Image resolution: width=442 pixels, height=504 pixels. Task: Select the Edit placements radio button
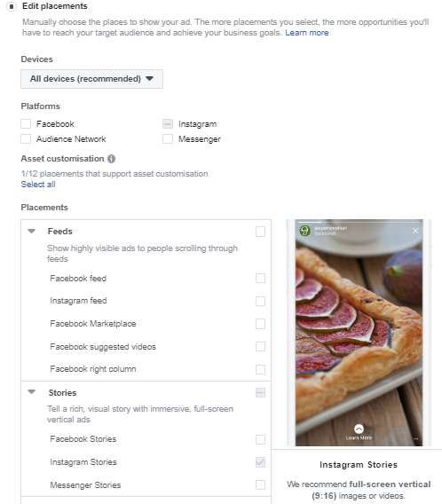click(x=12, y=6)
